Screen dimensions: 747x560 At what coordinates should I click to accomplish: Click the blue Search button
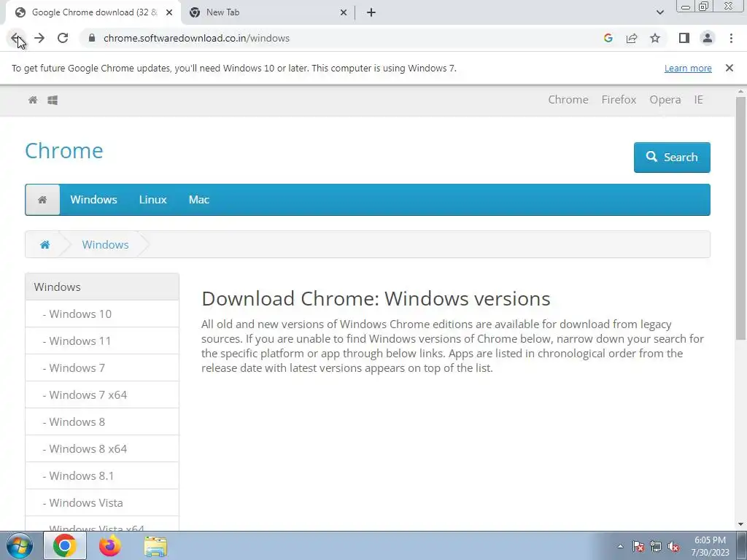coord(672,157)
